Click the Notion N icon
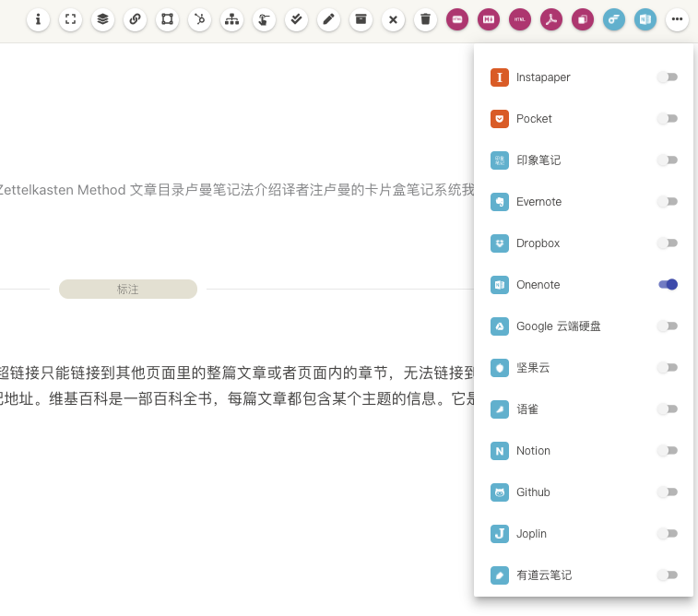The width and height of the screenshot is (698, 616). coord(500,451)
